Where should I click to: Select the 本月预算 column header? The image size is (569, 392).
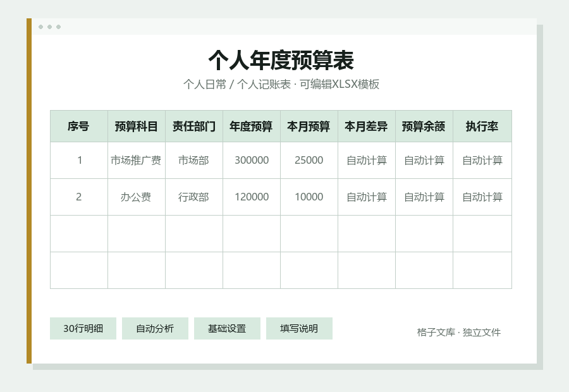[x=309, y=126]
